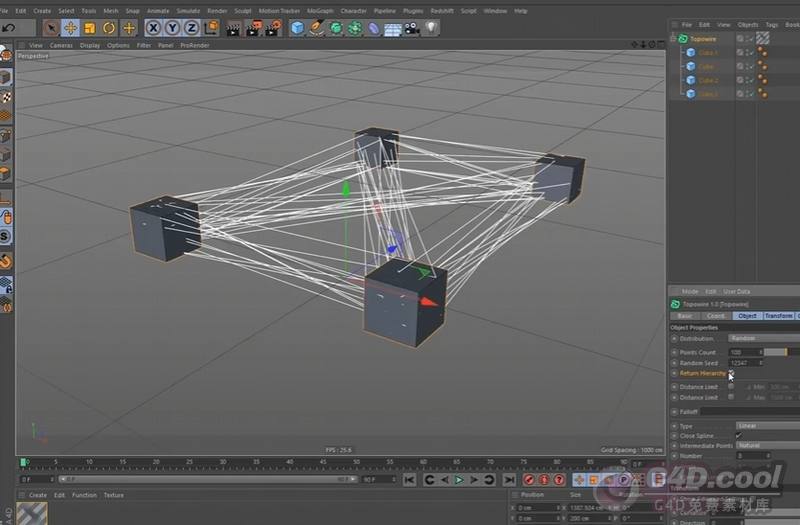Screen dimensions: 800x525
Task: Click the Camera object icon in toolbar
Action: [412, 28]
